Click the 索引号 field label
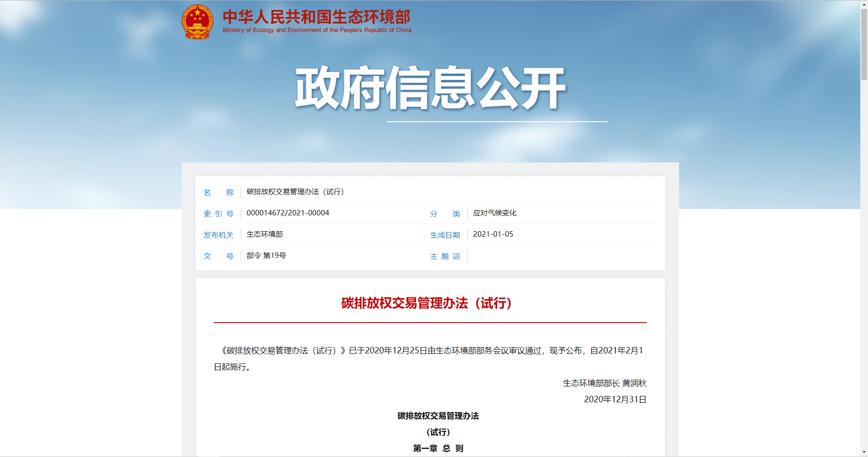This screenshot has height=457, width=868. (218, 213)
